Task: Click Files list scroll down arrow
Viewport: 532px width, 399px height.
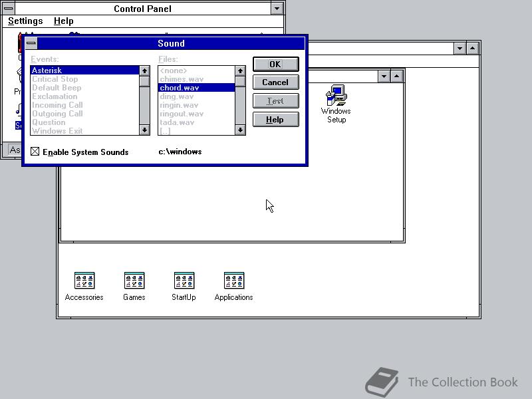Action: click(240, 130)
